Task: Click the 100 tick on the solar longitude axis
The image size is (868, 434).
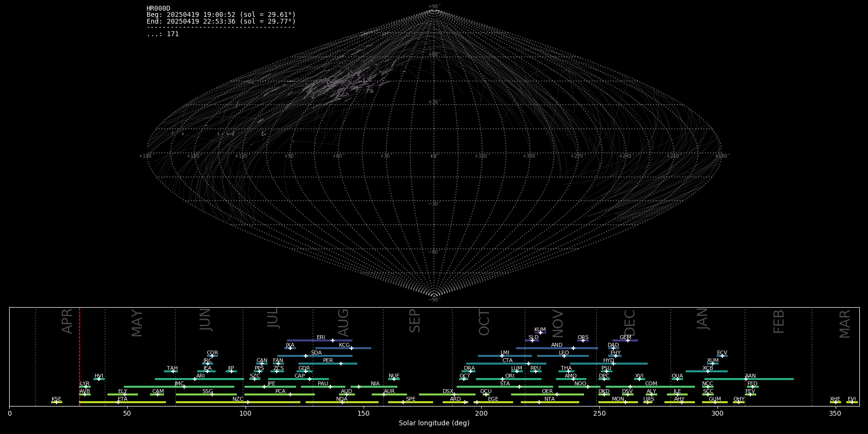Action: point(245,413)
